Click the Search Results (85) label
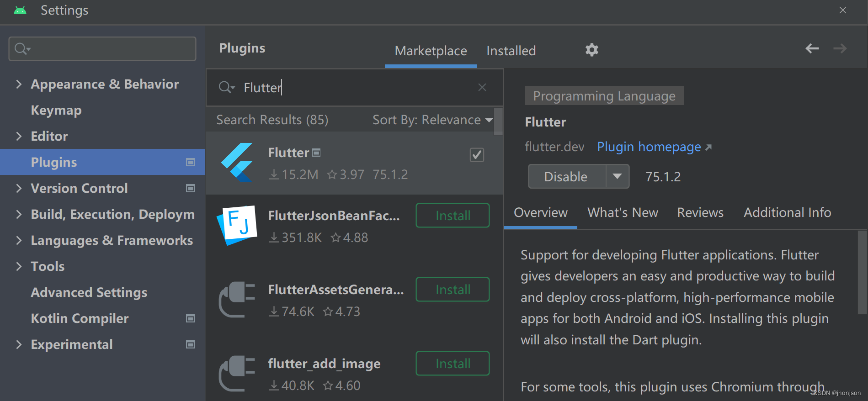Screen dimensions: 868x401 click(272, 120)
